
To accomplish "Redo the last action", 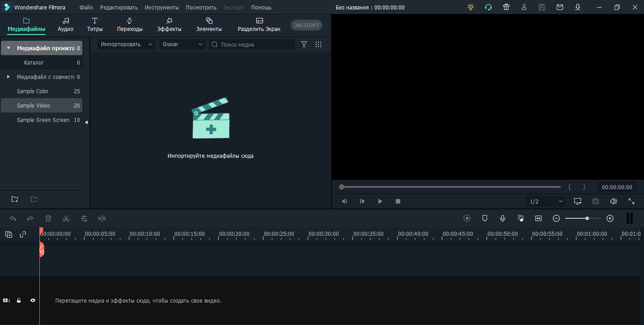I will [x=30, y=219].
